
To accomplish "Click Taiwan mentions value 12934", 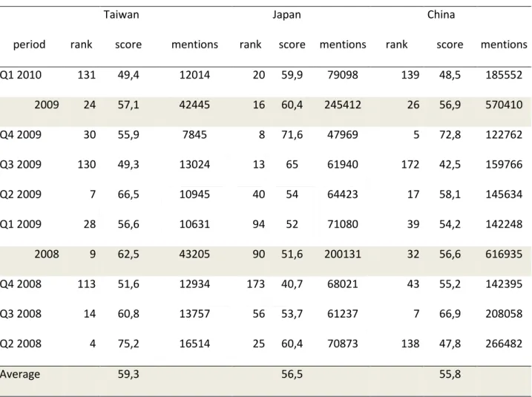I will point(194,284).
